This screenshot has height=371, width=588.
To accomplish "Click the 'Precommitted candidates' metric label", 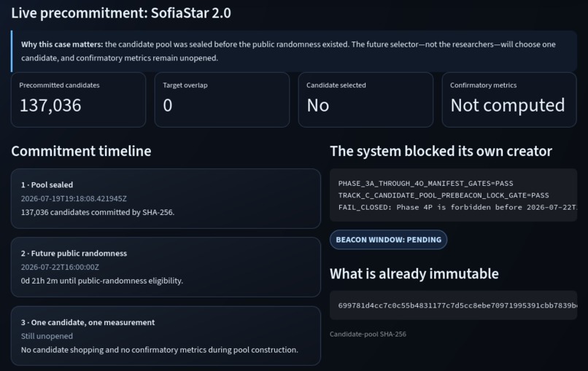I will 59,85.
